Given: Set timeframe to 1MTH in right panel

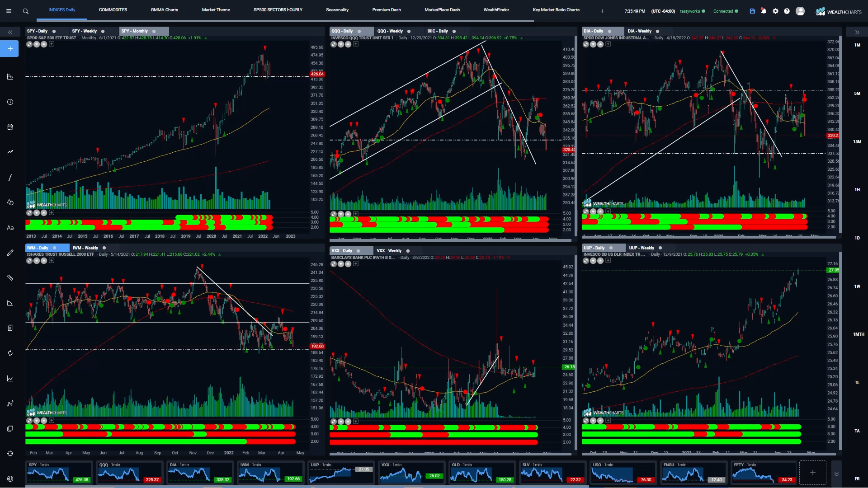Looking at the screenshot, I should pyautogui.click(x=859, y=334).
